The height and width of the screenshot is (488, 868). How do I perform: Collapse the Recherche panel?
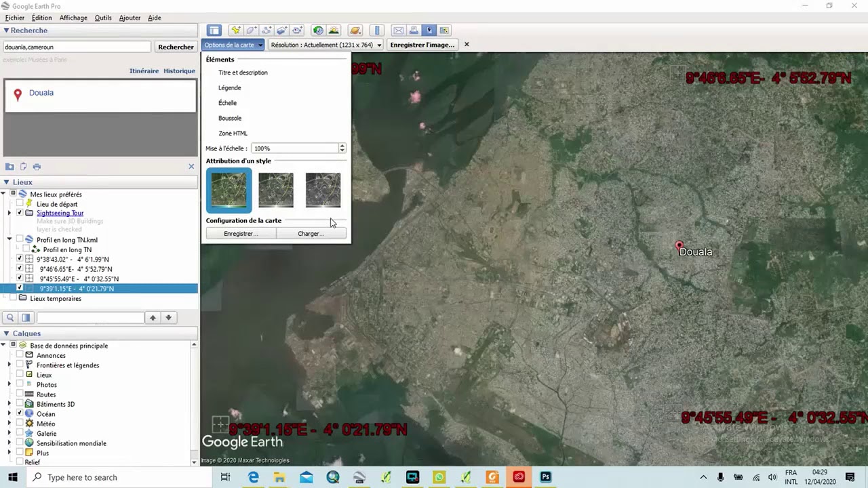click(6, 30)
